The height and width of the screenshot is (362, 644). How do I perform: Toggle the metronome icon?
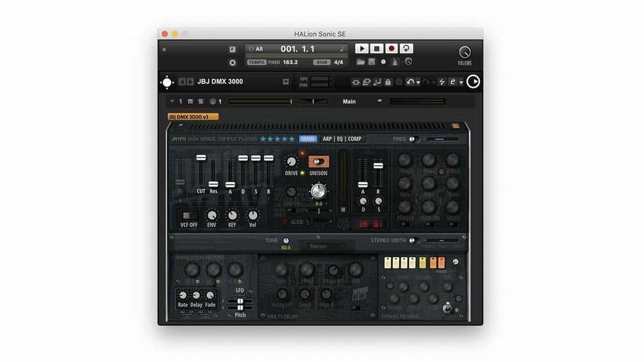(395, 62)
